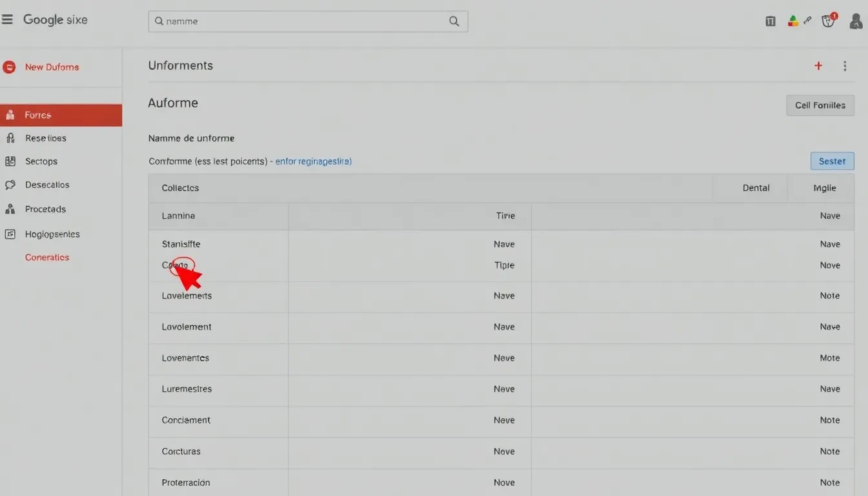
Task: Click the Nave cell in Luremesires row
Action: (830, 389)
